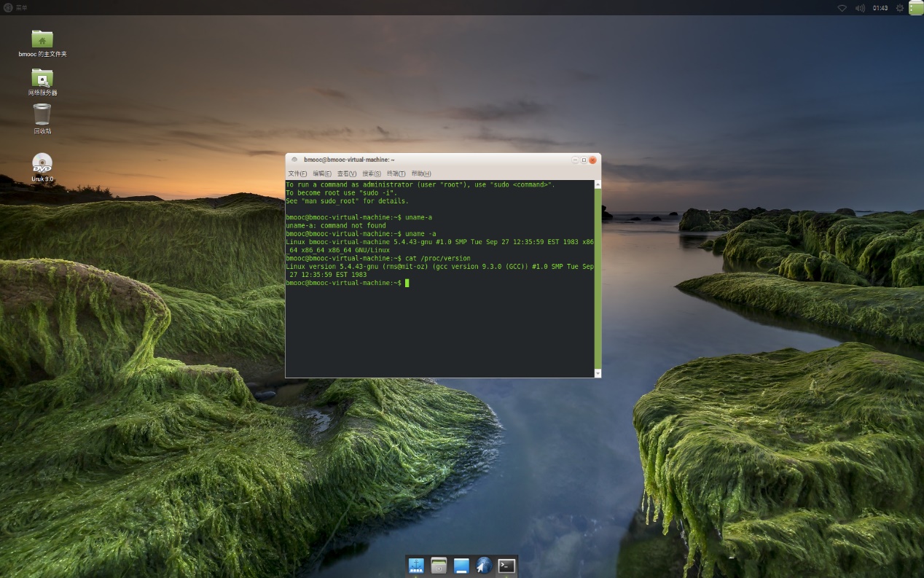This screenshot has width=924, height=578.
Task: Launch the globe web browser in dock
Action: 484,566
